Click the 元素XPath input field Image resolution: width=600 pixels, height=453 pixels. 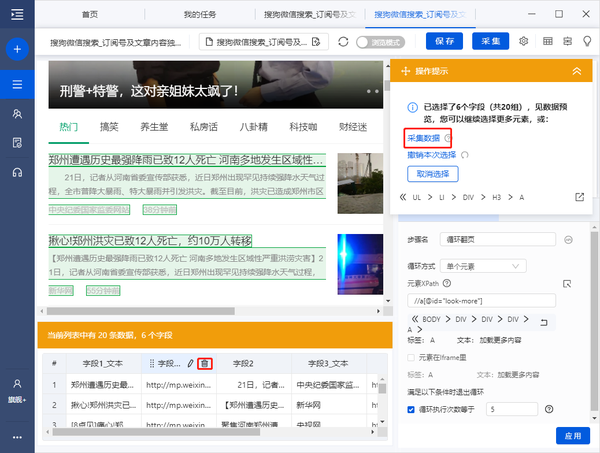pos(481,301)
